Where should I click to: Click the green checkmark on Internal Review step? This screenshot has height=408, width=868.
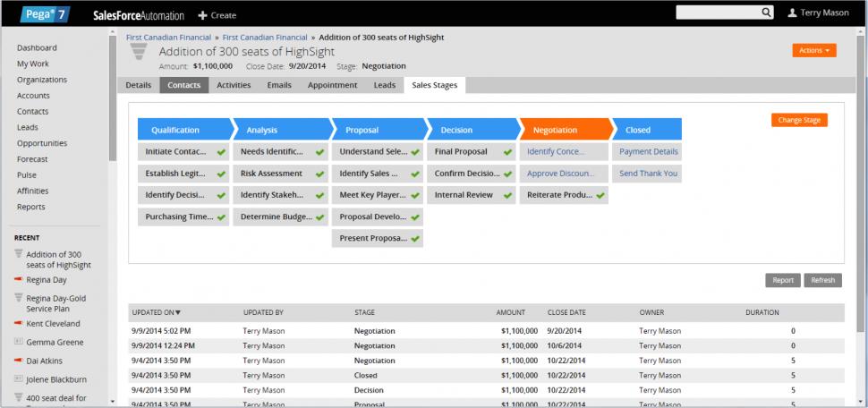tap(507, 195)
